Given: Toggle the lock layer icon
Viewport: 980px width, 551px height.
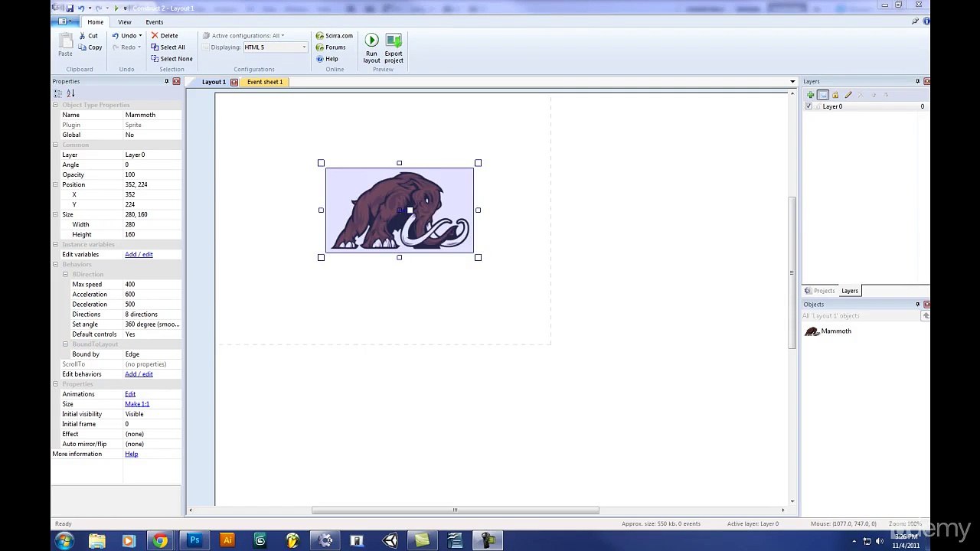Looking at the screenshot, I should tap(835, 95).
